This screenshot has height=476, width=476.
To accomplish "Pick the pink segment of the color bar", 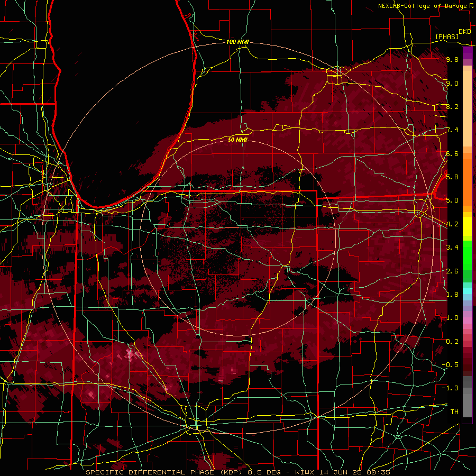I will 467,321.
